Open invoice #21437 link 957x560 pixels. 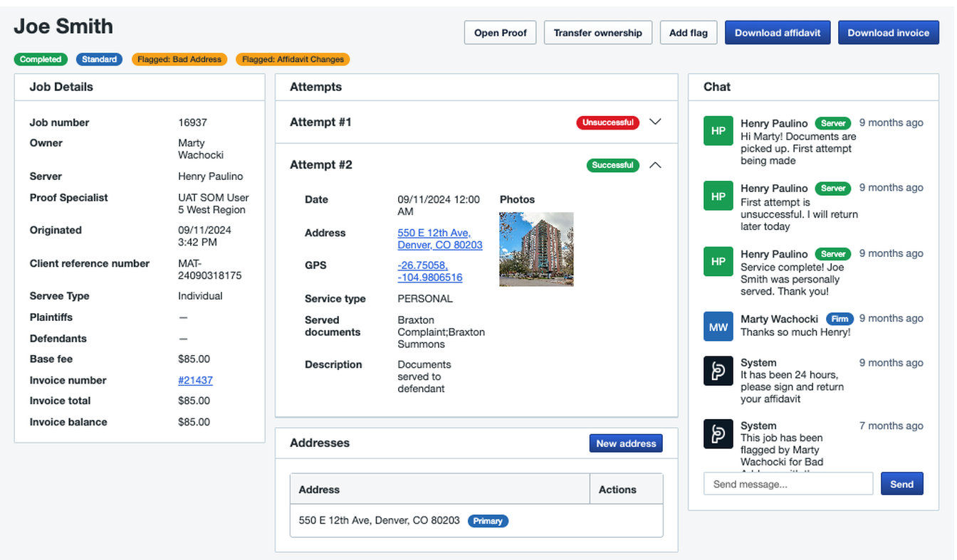pos(195,381)
